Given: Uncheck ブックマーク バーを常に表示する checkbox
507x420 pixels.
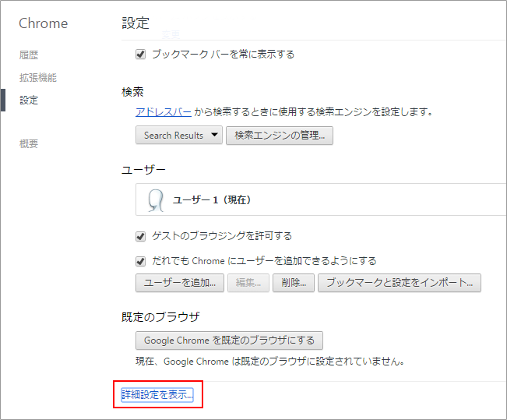Looking at the screenshot, I should [x=140, y=54].
